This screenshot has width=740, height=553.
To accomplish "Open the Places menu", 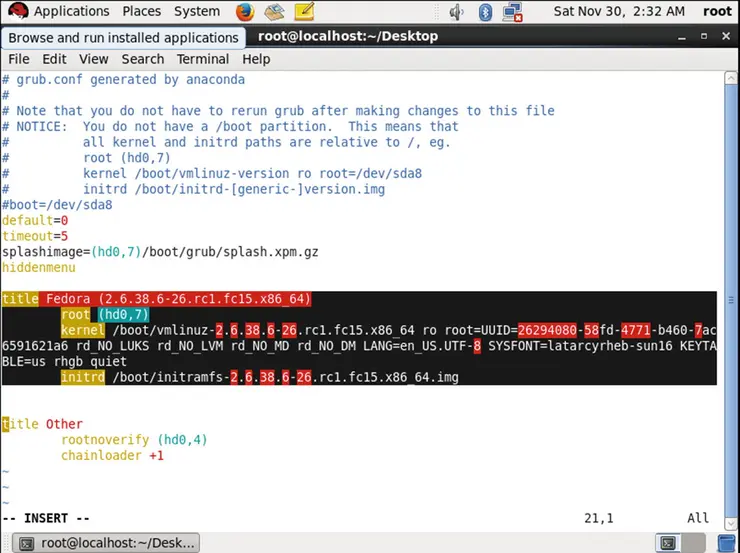I will tap(141, 12).
